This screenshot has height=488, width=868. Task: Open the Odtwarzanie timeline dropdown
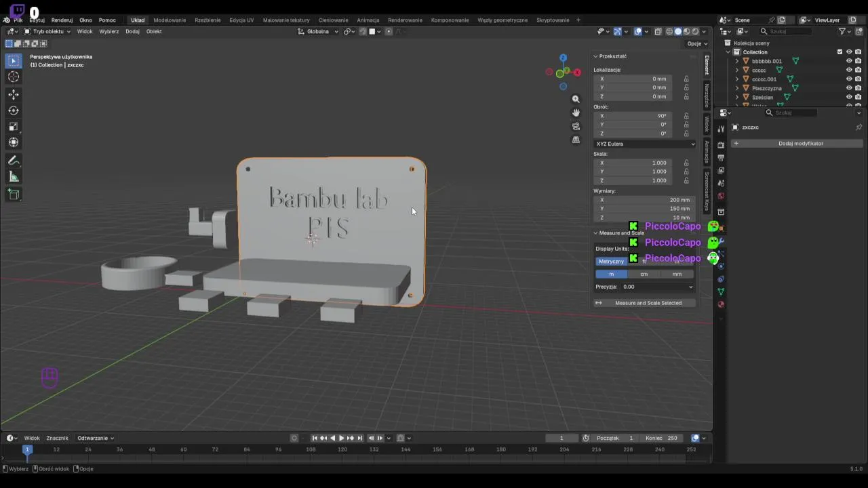tap(96, 438)
